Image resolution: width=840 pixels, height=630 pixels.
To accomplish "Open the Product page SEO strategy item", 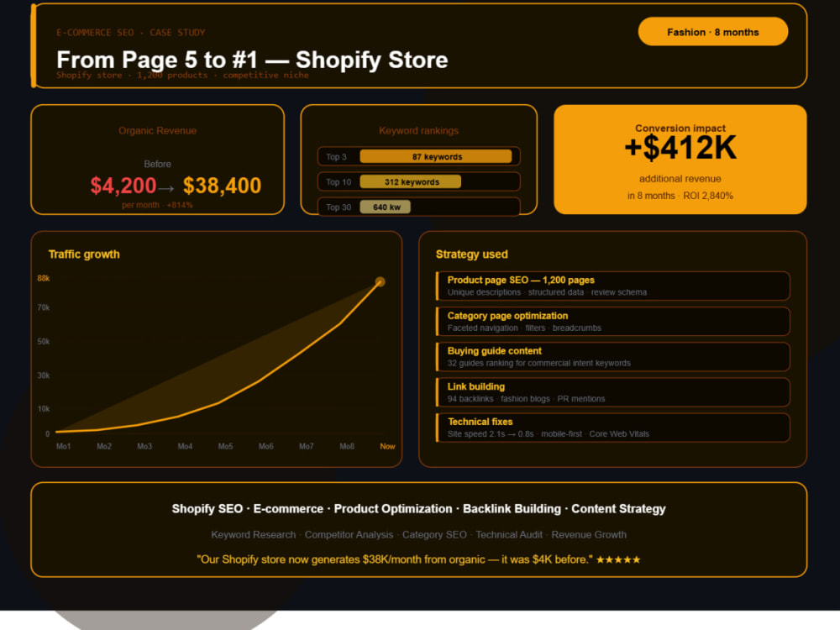I will (613, 286).
